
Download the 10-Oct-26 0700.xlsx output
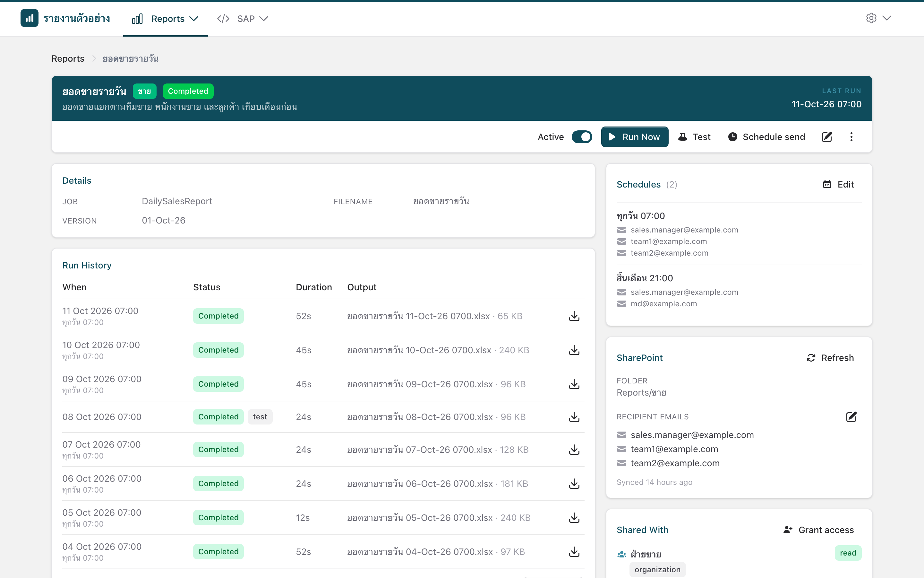[x=574, y=350]
